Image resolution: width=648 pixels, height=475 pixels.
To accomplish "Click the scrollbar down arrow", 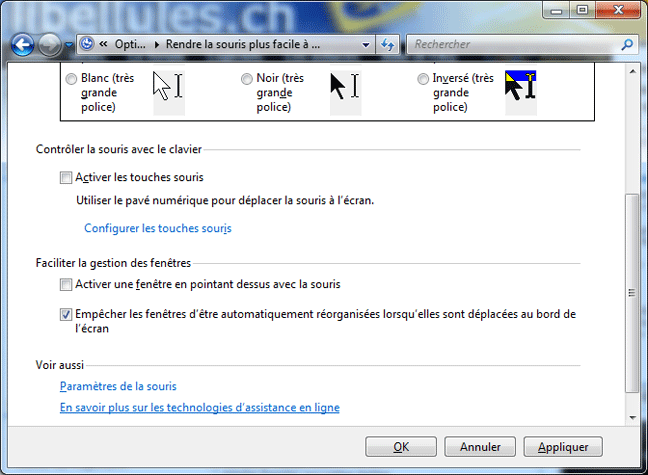I will click(x=633, y=418).
